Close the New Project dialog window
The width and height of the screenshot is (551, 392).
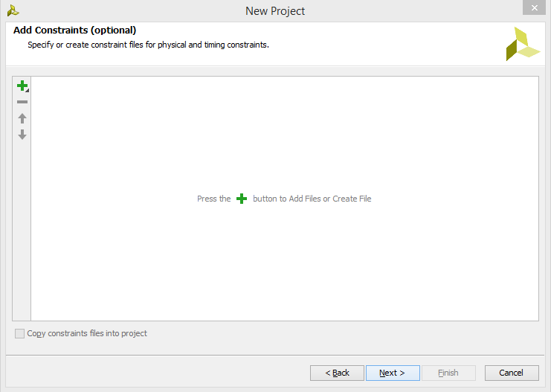click(534, 7)
